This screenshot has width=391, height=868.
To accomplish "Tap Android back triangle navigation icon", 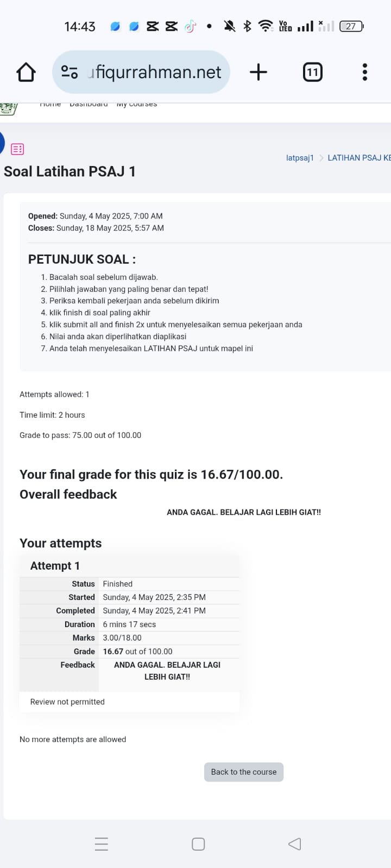I will tap(294, 844).
